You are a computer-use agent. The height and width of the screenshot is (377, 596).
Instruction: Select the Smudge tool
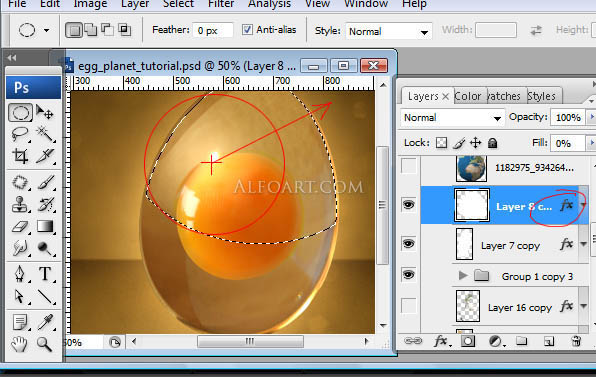(x=20, y=248)
